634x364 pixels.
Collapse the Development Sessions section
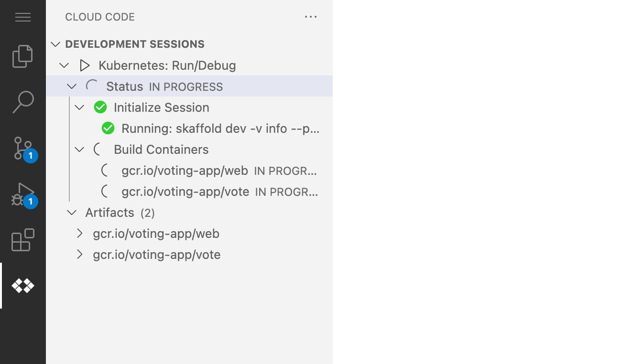point(55,44)
